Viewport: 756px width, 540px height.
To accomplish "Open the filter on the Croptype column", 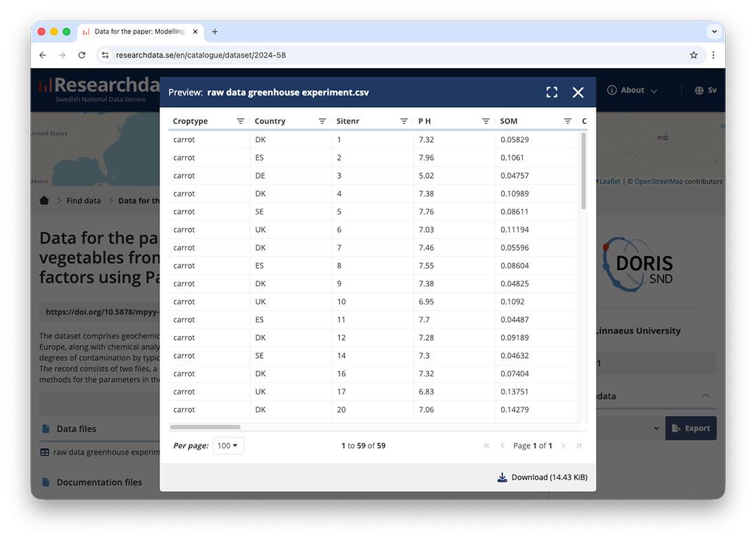I will tap(241, 120).
